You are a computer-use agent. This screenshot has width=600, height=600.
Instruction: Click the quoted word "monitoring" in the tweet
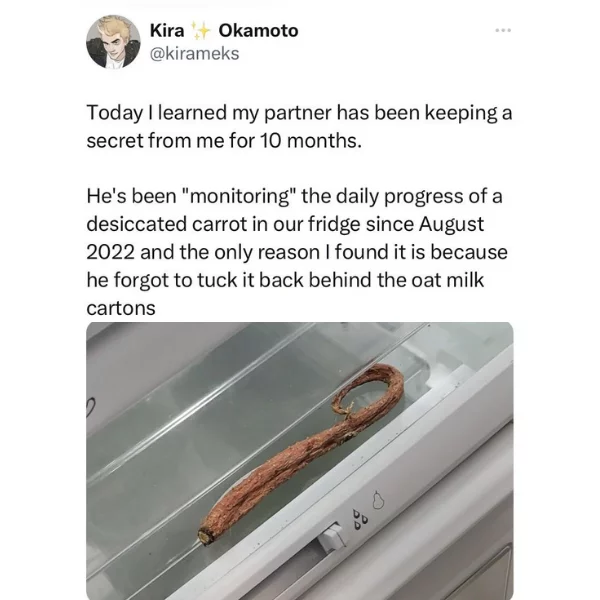click(238, 196)
